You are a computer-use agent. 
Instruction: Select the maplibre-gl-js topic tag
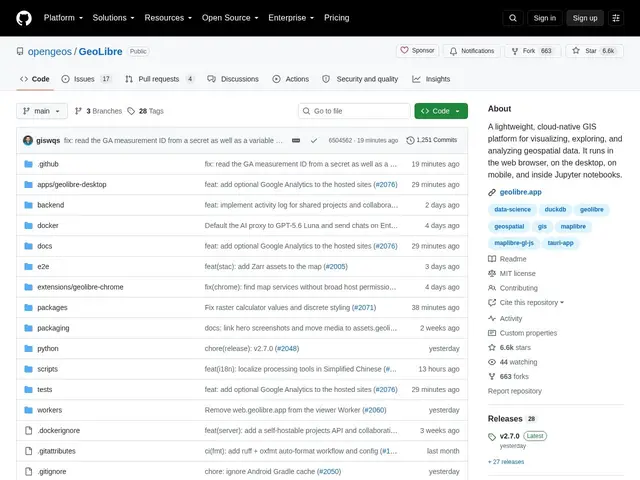click(x=514, y=243)
